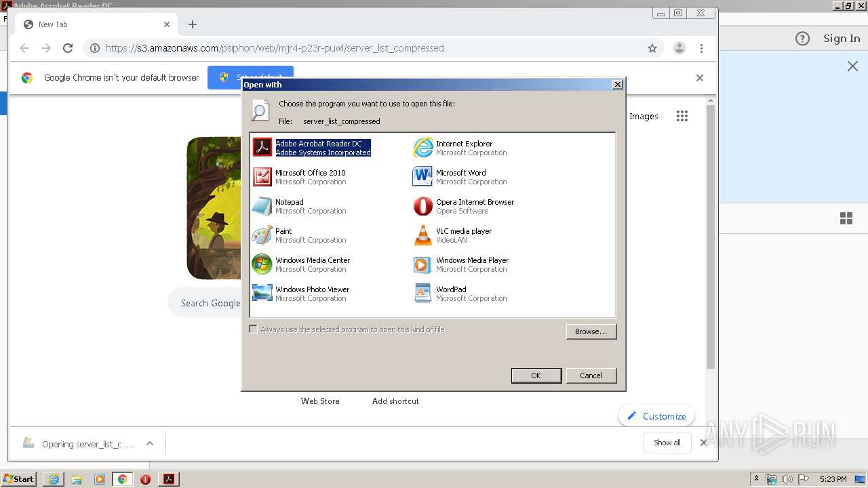Click Sign In in Acrobat

[x=842, y=39]
